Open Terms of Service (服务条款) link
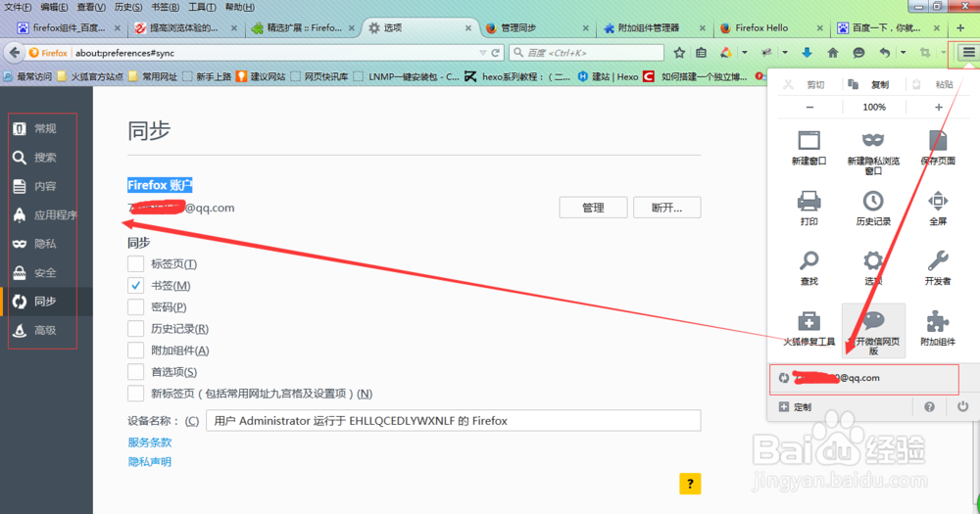This screenshot has height=514, width=980. click(149, 443)
